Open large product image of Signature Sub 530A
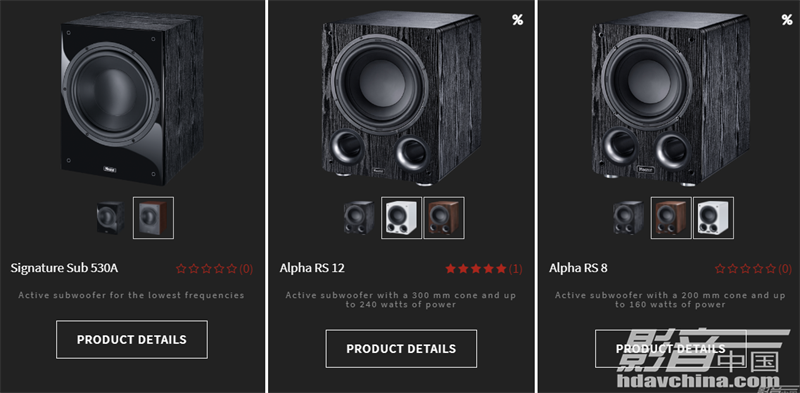800x393 pixels. pyautogui.click(x=132, y=99)
